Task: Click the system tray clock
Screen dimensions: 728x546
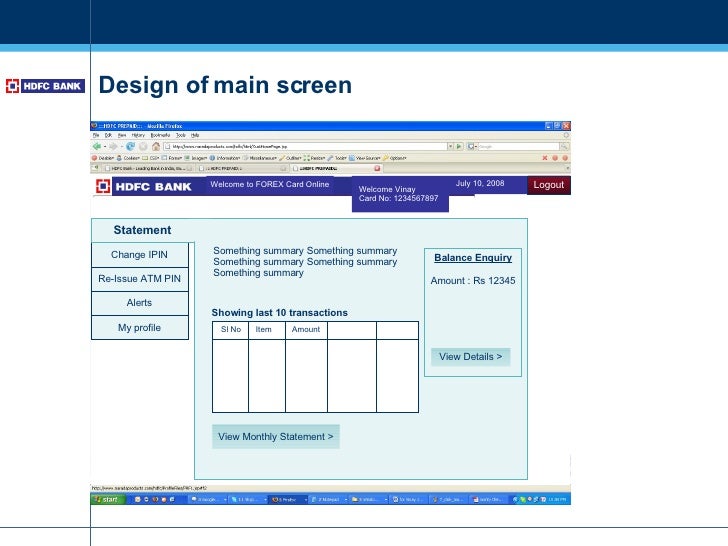Action: pyautogui.click(x=557, y=500)
